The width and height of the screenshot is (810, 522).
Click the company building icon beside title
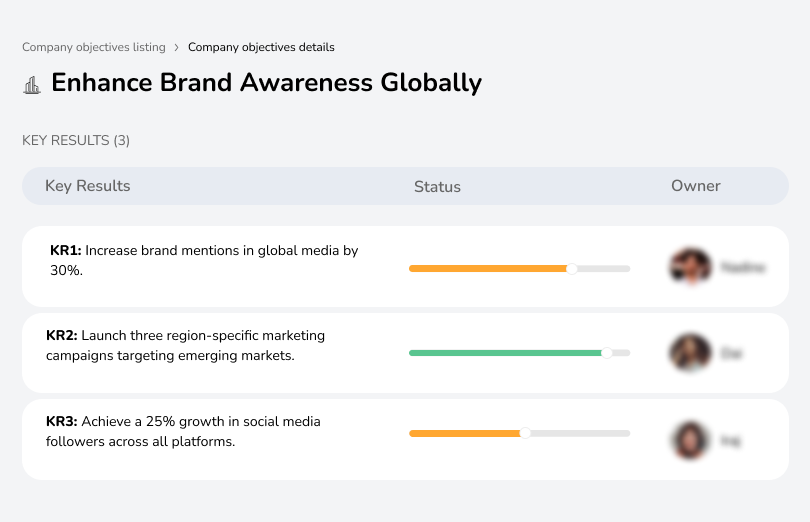pos(32,85)
